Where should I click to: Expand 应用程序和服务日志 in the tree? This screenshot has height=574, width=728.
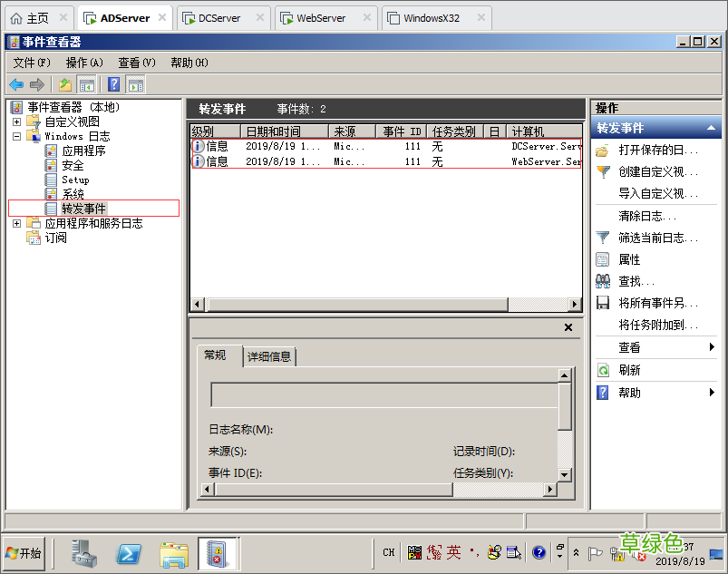[17, 222]
